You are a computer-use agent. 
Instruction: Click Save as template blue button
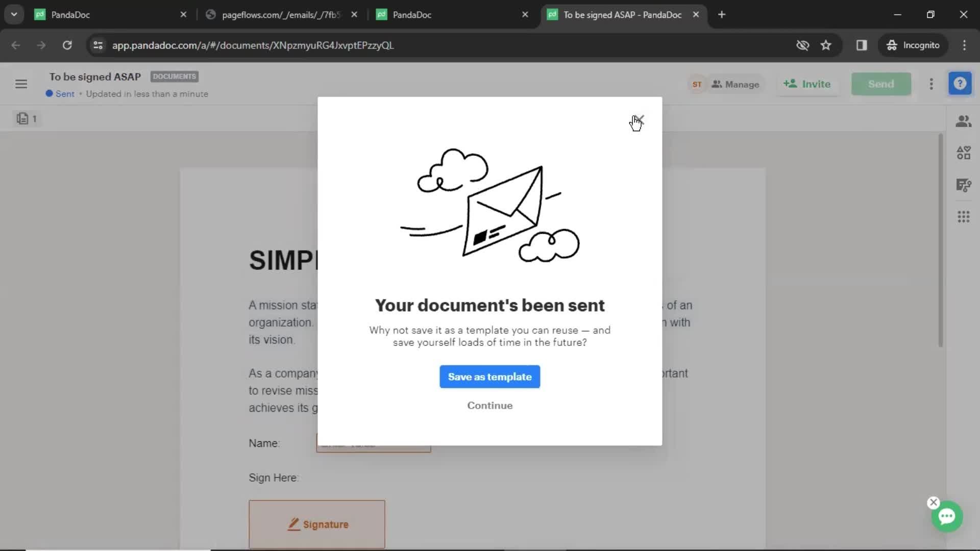(490, 377)
